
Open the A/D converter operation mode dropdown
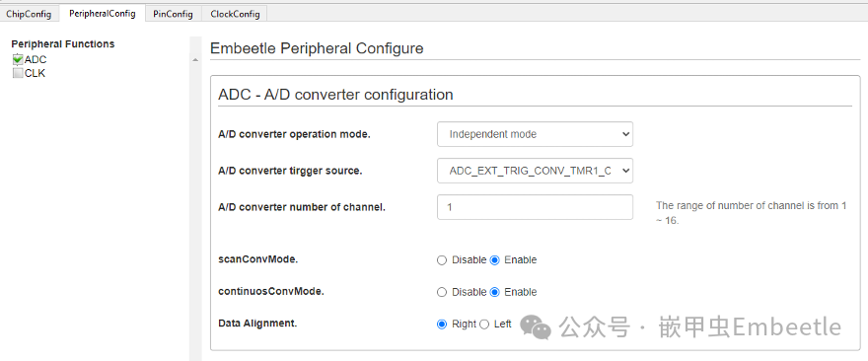pos(535,134)
